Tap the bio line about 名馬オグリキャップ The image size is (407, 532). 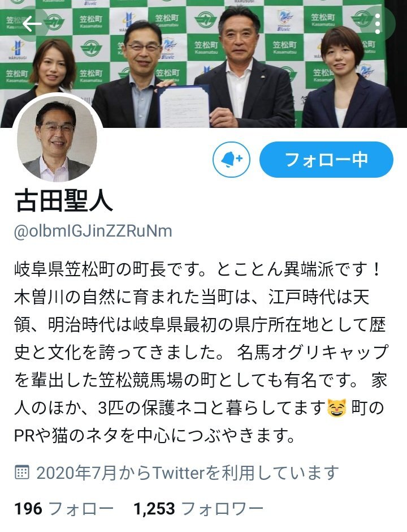coord(312,353)
